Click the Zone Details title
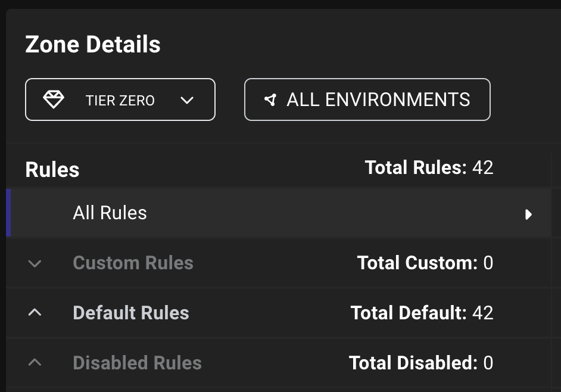Viewport: 561px width, 392px height. point(92,44)
